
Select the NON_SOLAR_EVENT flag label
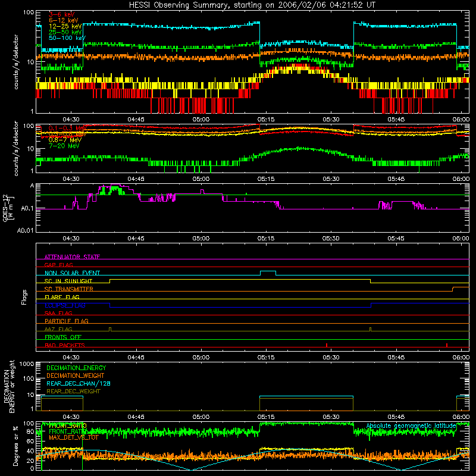click(72, 273)
